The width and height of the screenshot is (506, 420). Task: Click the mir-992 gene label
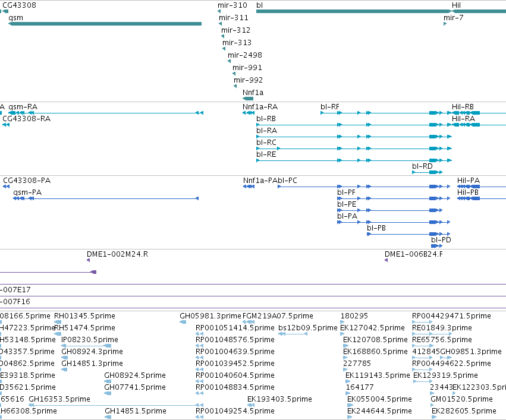point(248,80)
